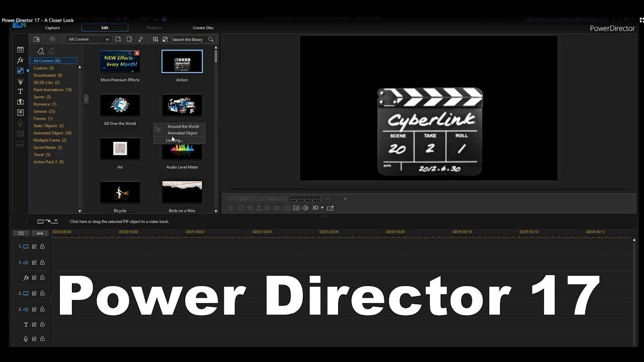This screenshot has height=362, width=644.
Task: Click the modify PiP template icon
Action: pyautogui.click(x=129, y=39)
